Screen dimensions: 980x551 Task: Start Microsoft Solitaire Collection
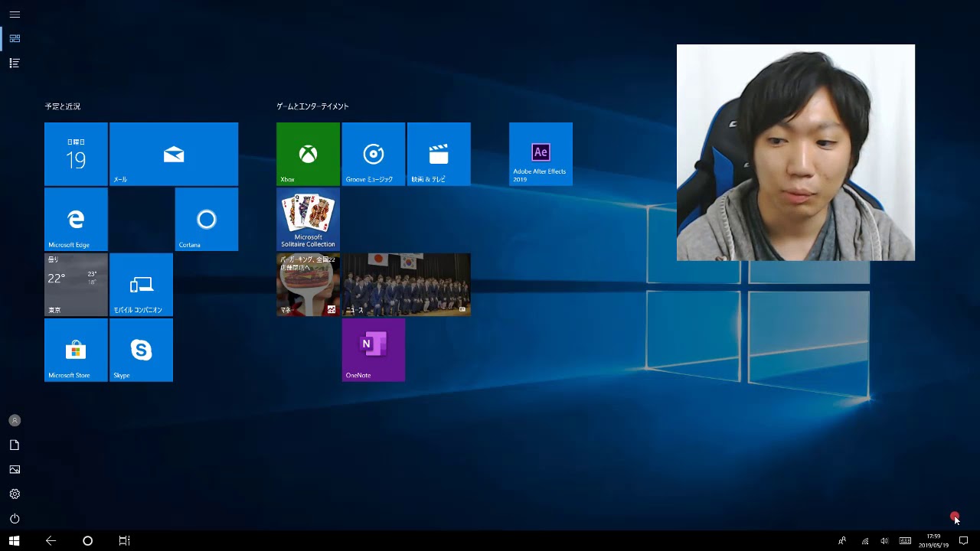tap(308, 219)
